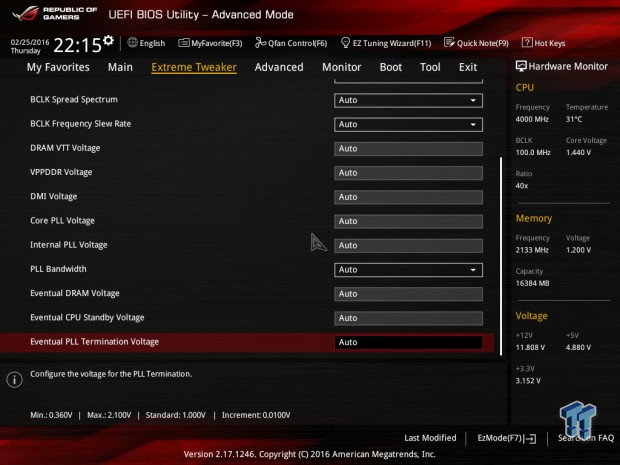
Task: Click BCLK 100.0 MHz value
Action: 533,152
